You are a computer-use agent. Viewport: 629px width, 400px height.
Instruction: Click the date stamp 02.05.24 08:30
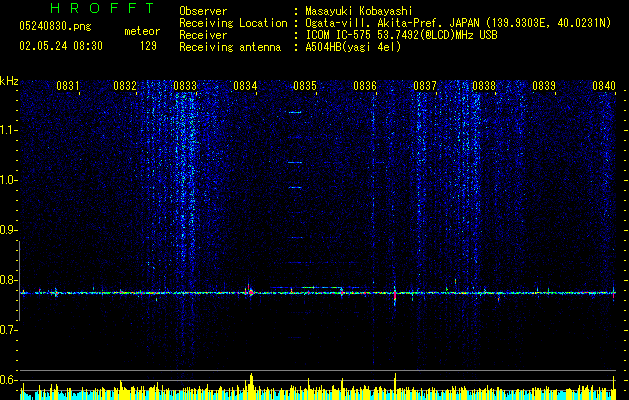(61, 45)
